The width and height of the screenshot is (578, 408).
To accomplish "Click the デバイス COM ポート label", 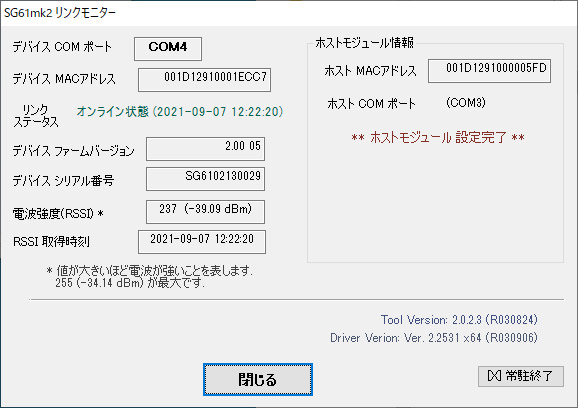I will [x=62, y=47].
